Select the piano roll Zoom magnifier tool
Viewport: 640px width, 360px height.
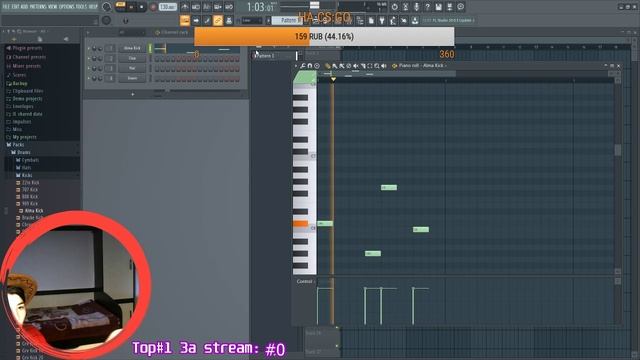point(377,66)
